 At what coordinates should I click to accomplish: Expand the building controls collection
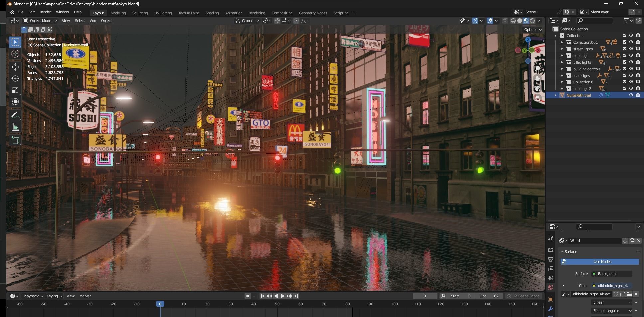point(562,69)
